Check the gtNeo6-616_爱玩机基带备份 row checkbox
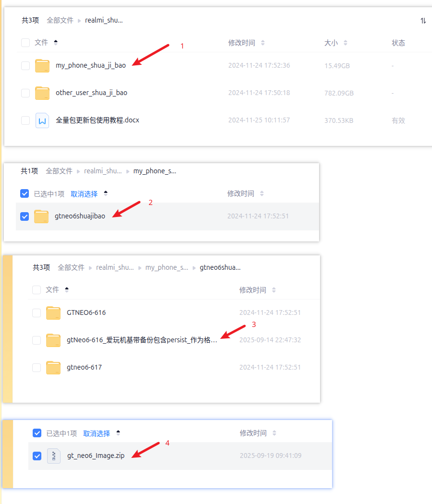The image size is (432, 504). [37, 340]
